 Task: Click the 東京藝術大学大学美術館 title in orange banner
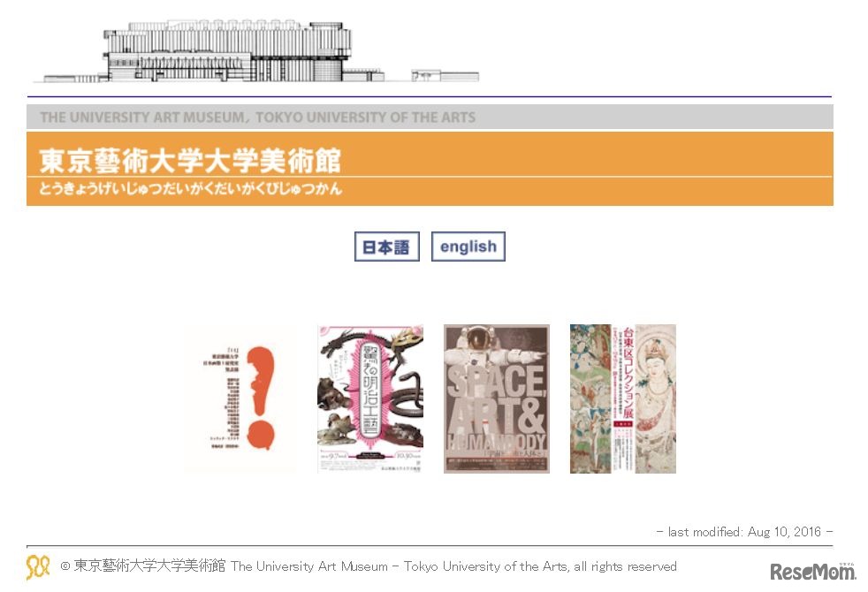pyautogui.click(x=190, y=161)
